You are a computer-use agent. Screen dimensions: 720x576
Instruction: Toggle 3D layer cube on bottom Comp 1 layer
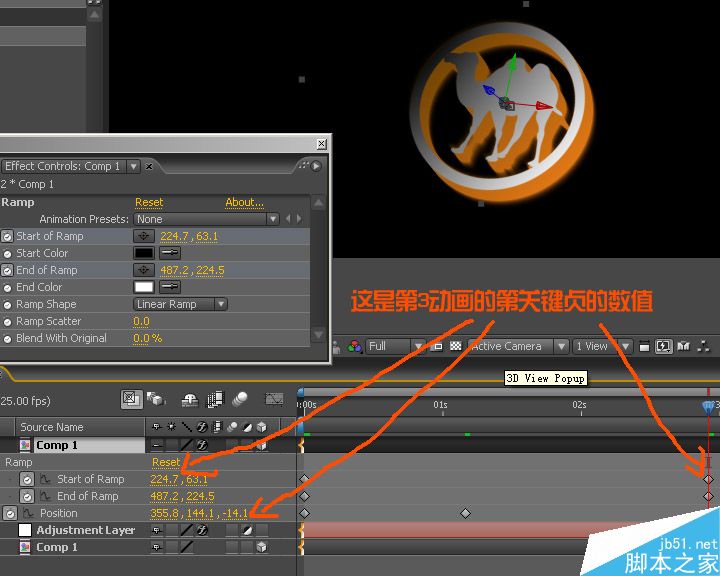[262, 547]
